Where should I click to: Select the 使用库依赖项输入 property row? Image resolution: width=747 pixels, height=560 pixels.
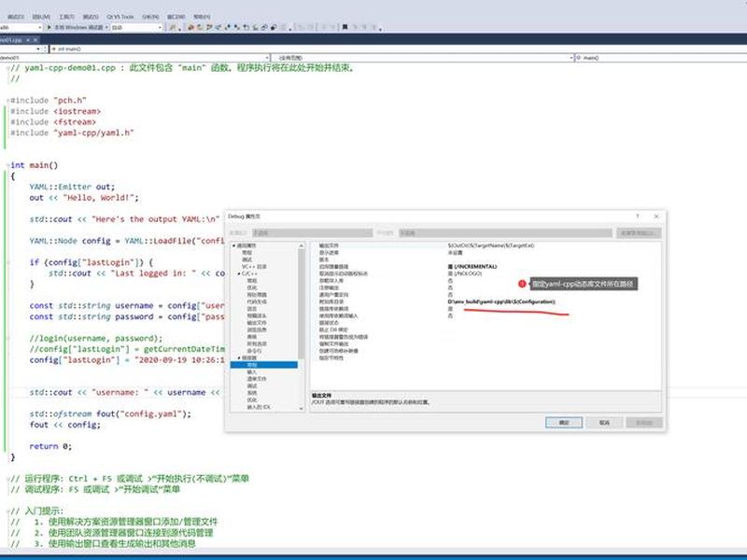click(486, 315)
